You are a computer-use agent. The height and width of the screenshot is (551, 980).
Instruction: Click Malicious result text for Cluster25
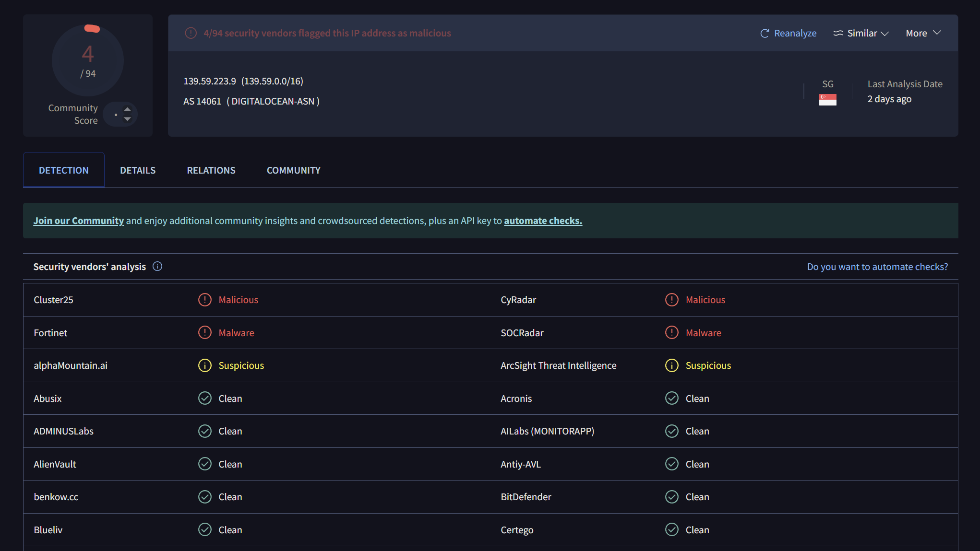[x=239, y=300]
